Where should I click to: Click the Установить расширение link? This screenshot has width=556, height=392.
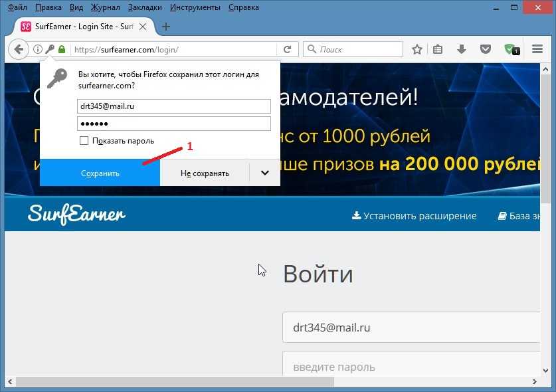pyautogui.click(x=414, y=216)
